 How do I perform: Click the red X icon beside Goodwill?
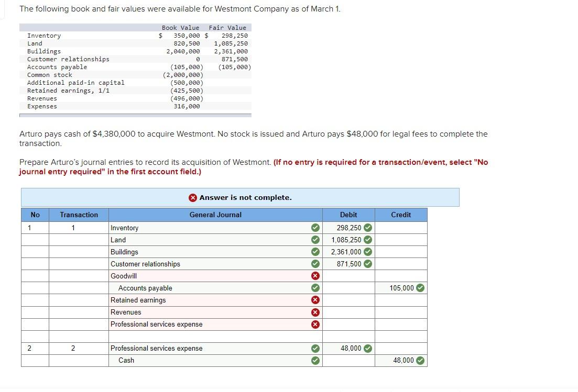tap(315, 276)
